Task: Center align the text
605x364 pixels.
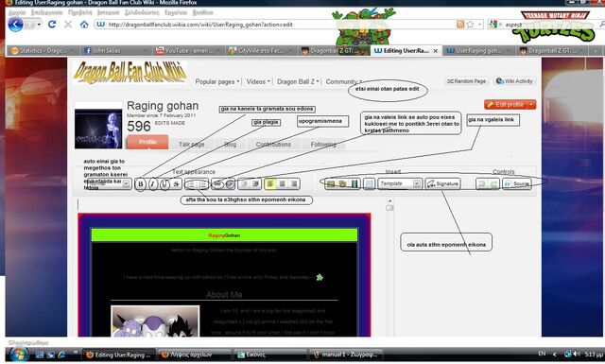Action: point(282,184)
